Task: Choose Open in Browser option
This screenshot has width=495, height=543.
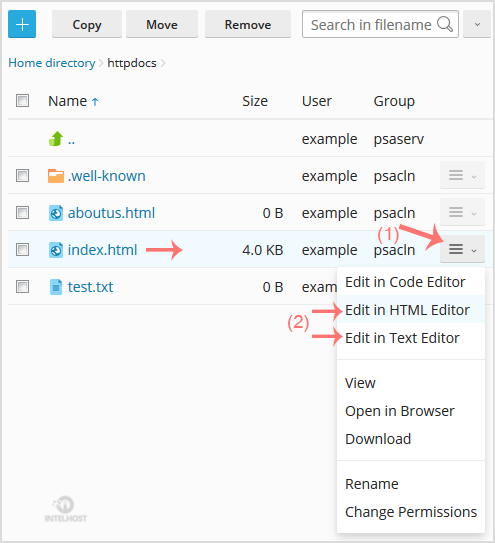Action: 400,411
